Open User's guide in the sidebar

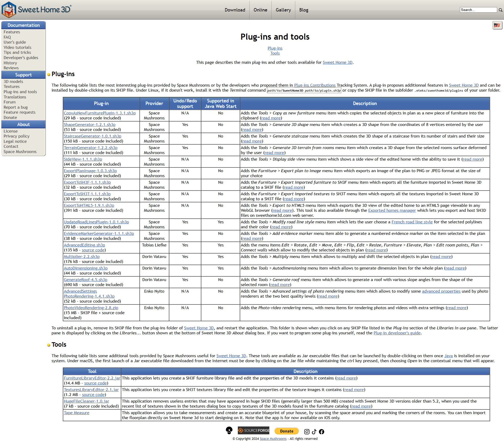(x=15, y=42)
